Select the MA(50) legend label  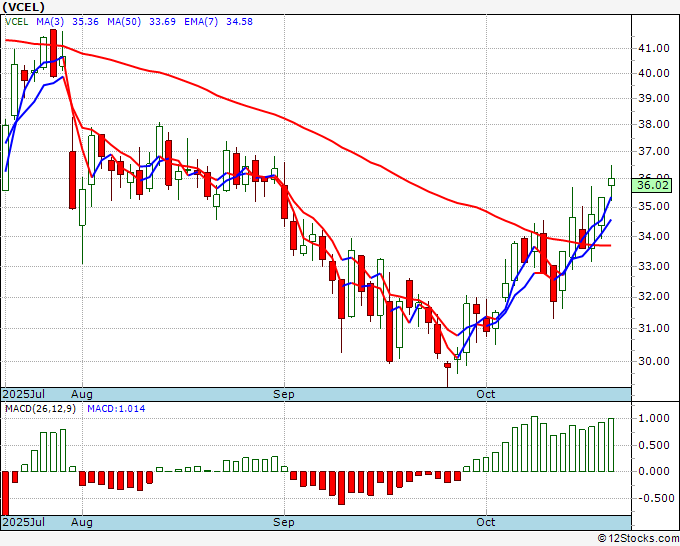(x=124, y=22)
